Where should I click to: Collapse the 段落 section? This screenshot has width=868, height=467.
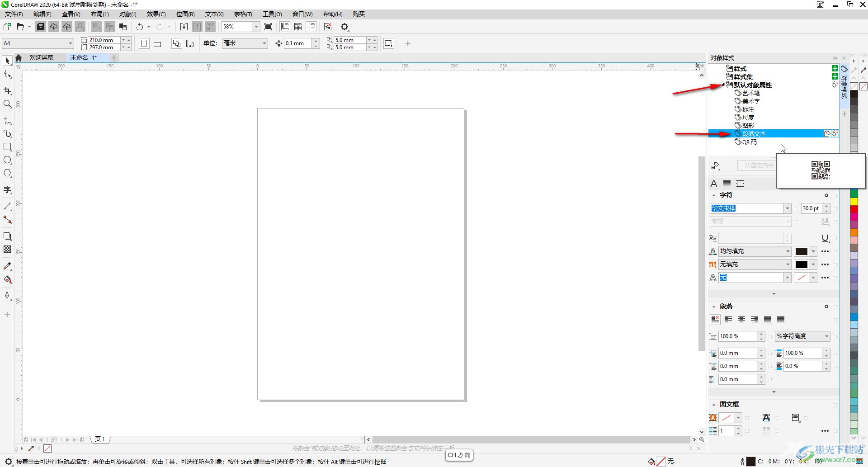(714, 307)
